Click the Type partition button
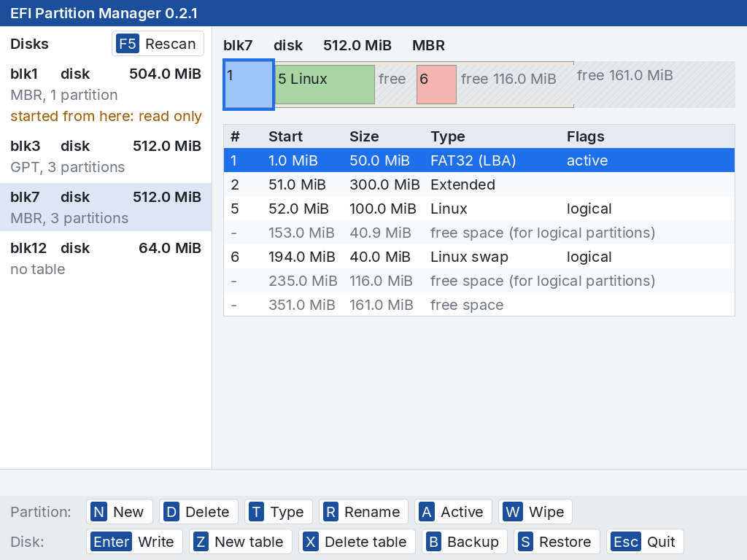The height and width of the screenshot is (560, 747). [278, 512]
